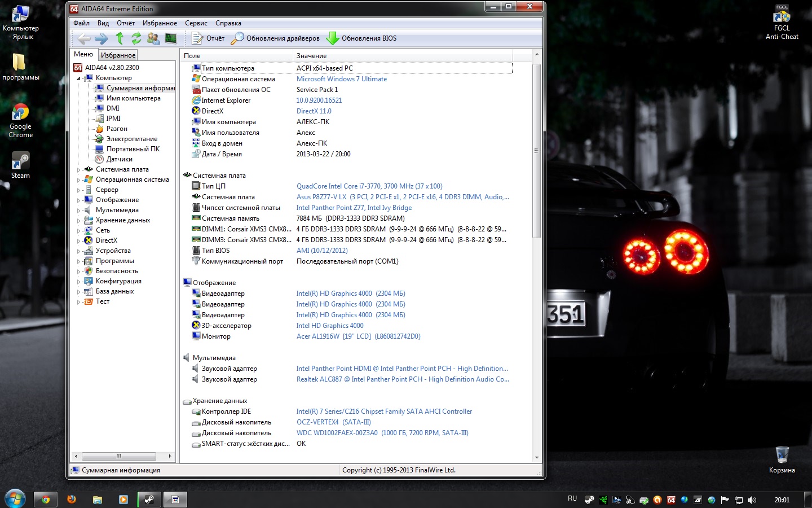
Task: Open the Файл menu
Action: pyautogui.click(x=82, y=23)
